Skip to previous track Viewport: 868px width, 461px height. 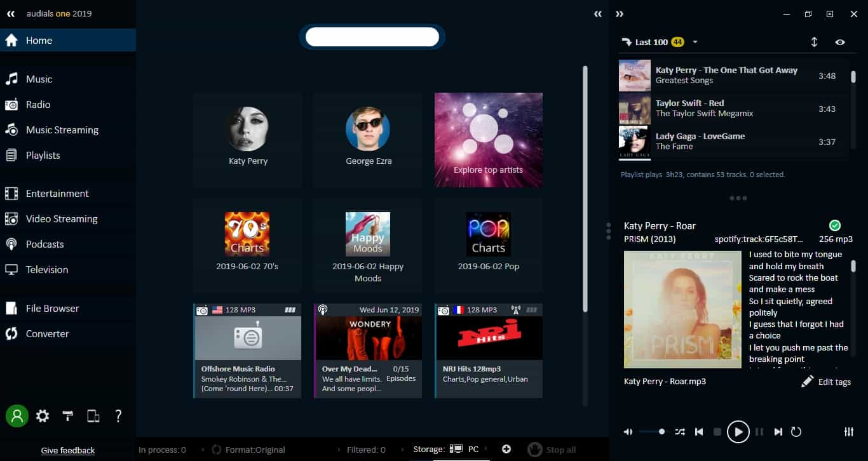click(699, 432)
